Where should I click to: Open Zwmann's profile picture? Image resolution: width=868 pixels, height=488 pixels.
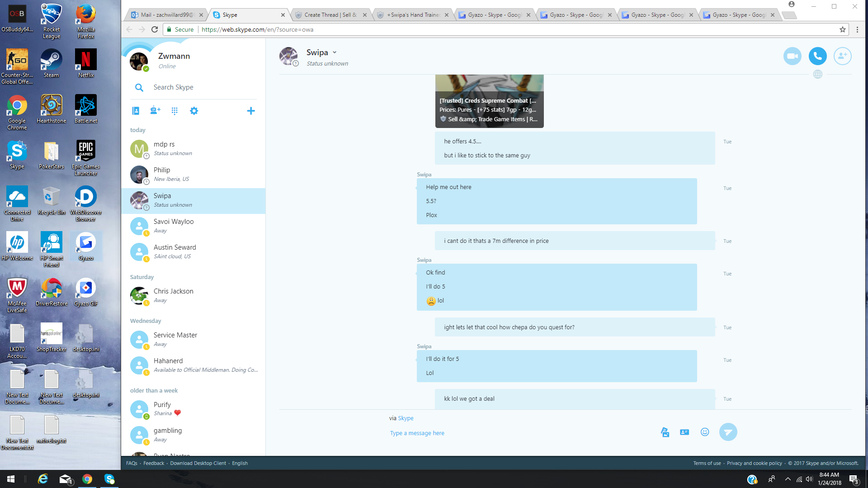(x=139, y=61)
